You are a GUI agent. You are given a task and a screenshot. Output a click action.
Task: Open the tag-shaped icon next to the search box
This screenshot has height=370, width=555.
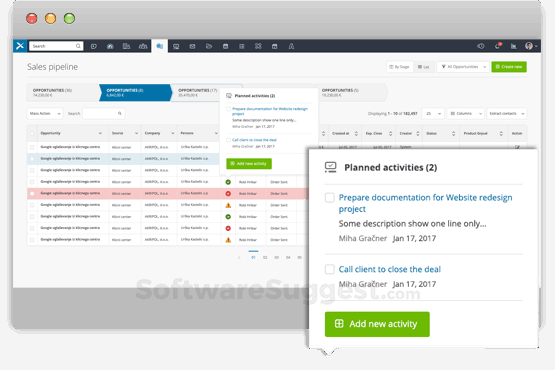click(93, 46)
